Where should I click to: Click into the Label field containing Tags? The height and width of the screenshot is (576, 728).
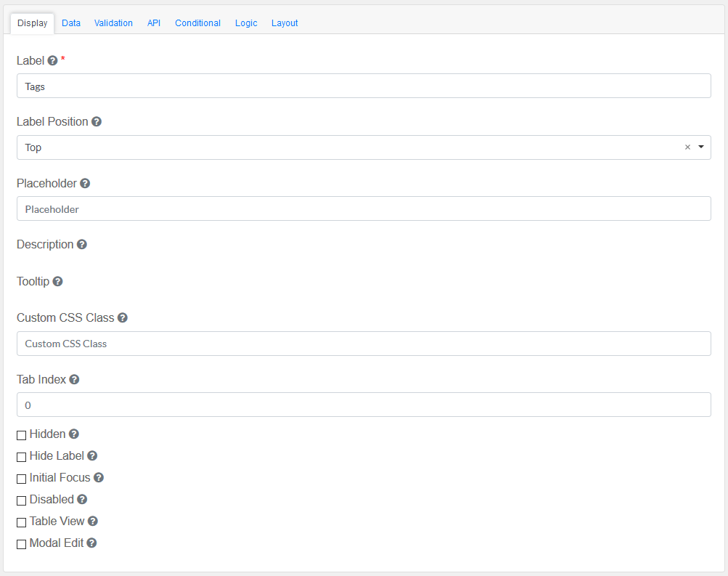pos(363,86)
